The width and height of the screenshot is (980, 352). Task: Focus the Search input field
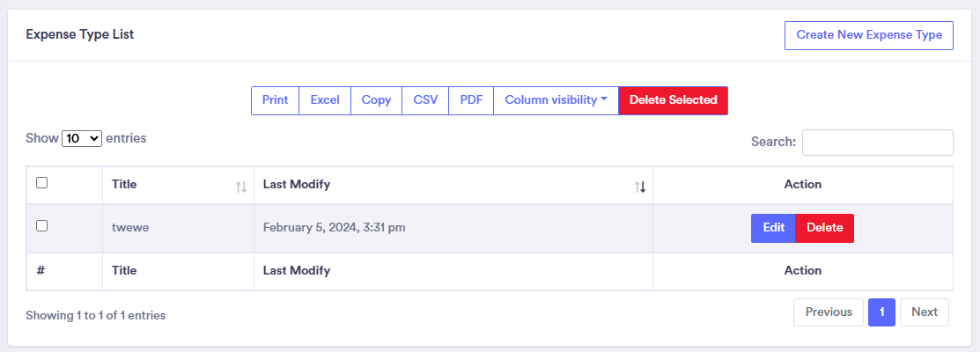click(877, 143)
